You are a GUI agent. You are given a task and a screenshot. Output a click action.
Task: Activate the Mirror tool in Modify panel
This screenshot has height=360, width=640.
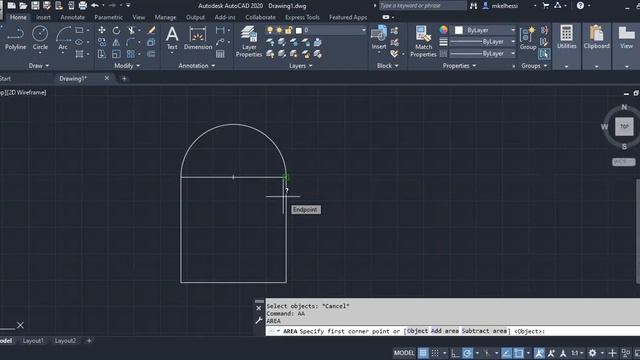pyautogui.click(x=116, y=42)
